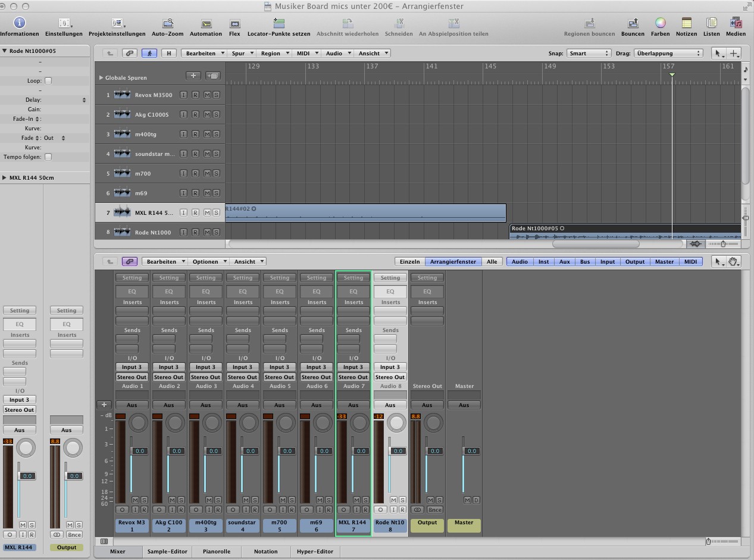
Task: Toggle the Catch playhead icon
Action: tap(149, 53)
